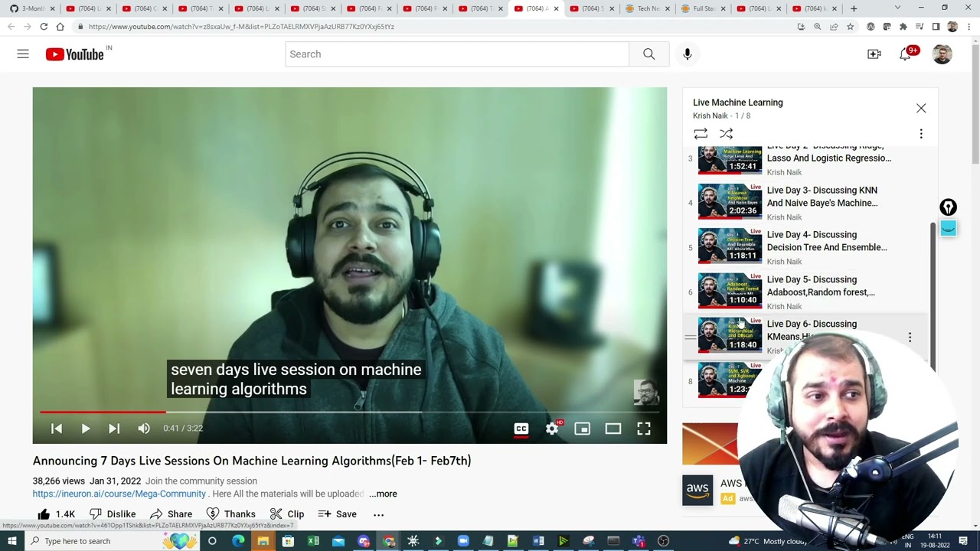Click the search magnifier button
Image resolution: width=980 pixels, height=551 pixels.
point(648,54)
